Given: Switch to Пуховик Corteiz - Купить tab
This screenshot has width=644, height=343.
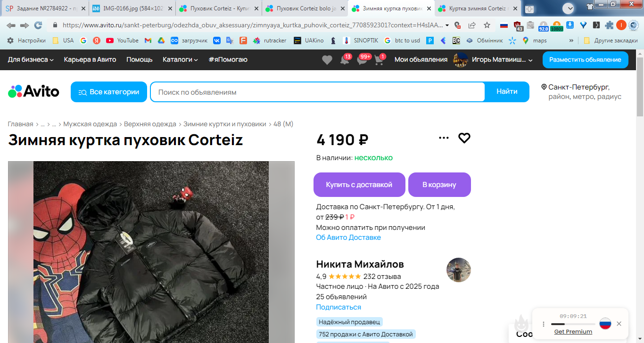Looking at the screenshot, I should pyautogui.click(x=218, y=9).
